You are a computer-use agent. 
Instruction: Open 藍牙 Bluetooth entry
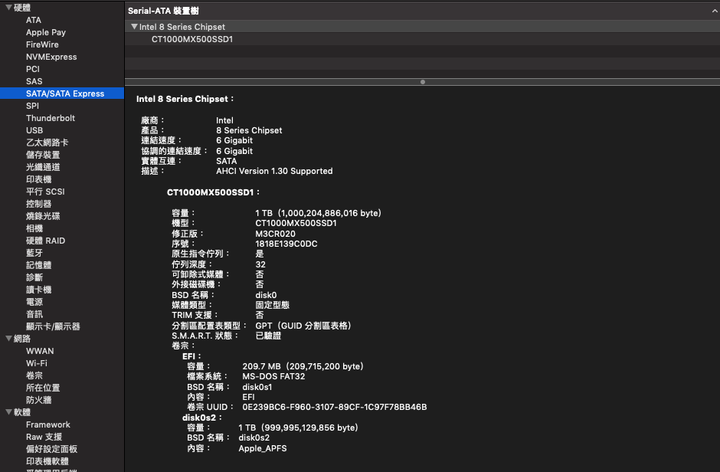pos(34,253)
